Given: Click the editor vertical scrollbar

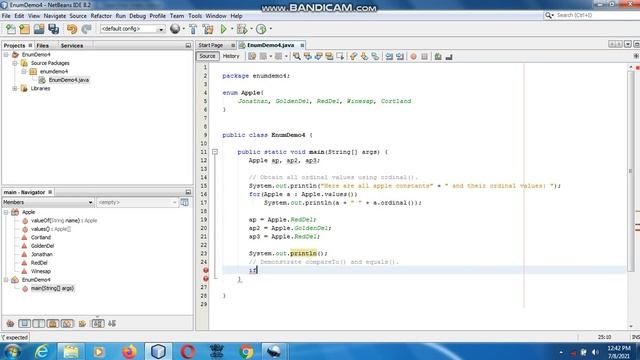Looking at the screenshot, I should coord(631,171).
